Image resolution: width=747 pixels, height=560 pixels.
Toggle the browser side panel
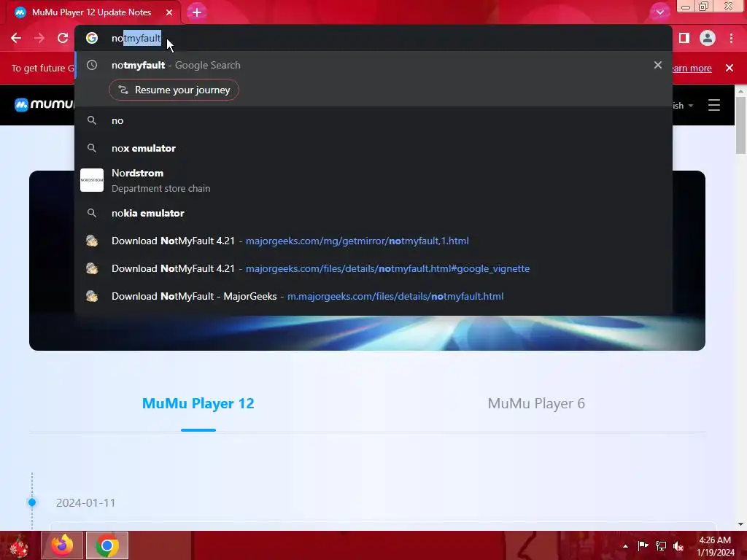point(684,38)
